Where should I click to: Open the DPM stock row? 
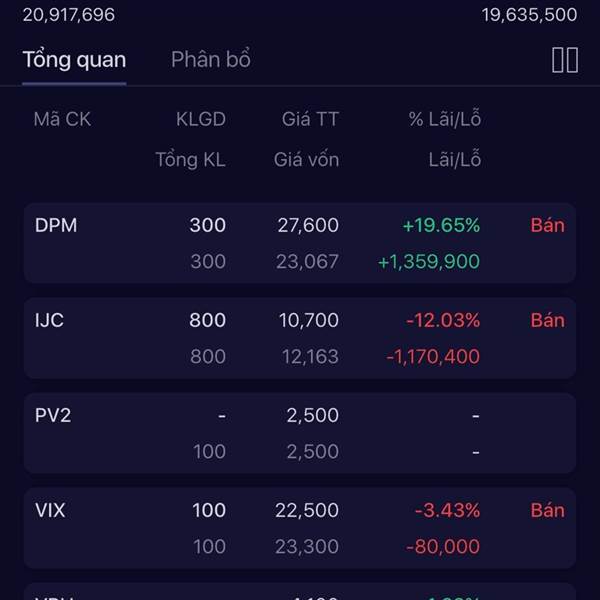(56, 226)
